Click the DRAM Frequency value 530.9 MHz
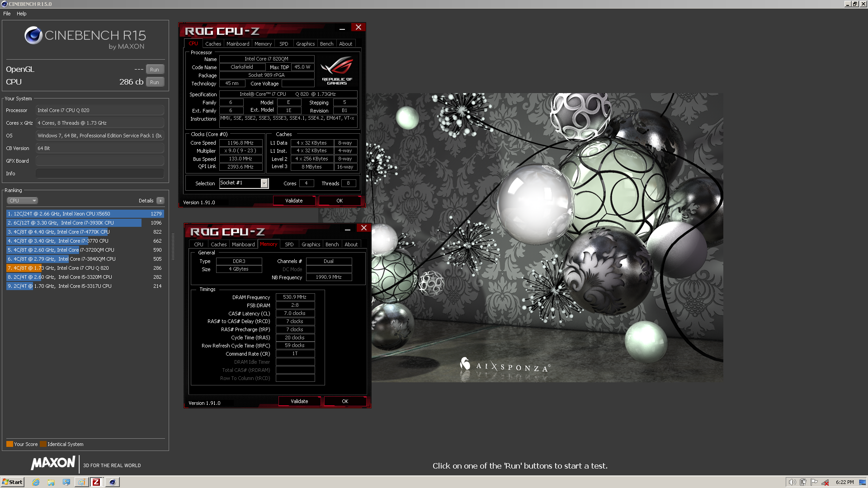The height and width of the screenshot is (488, 868). point(295,297)
